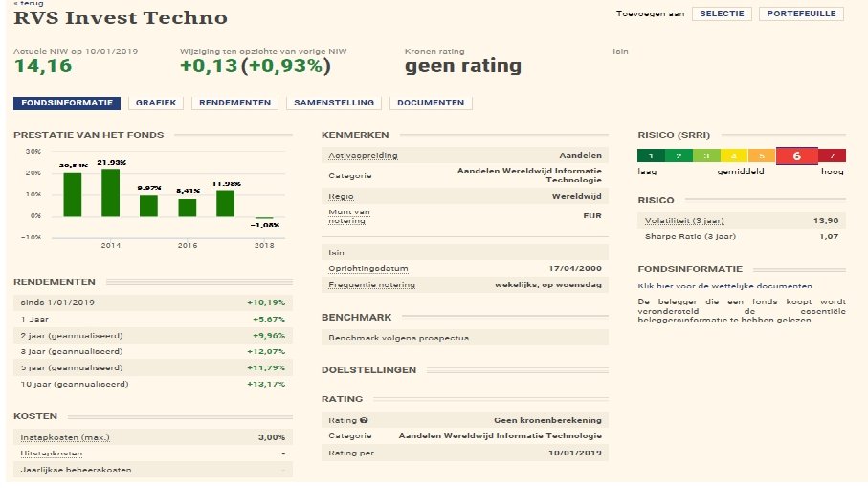Click 'Benchmark volgens prospectus' text
Image resolution: width=868 pixels, height=488 pixels.
(x=398, y=338)
